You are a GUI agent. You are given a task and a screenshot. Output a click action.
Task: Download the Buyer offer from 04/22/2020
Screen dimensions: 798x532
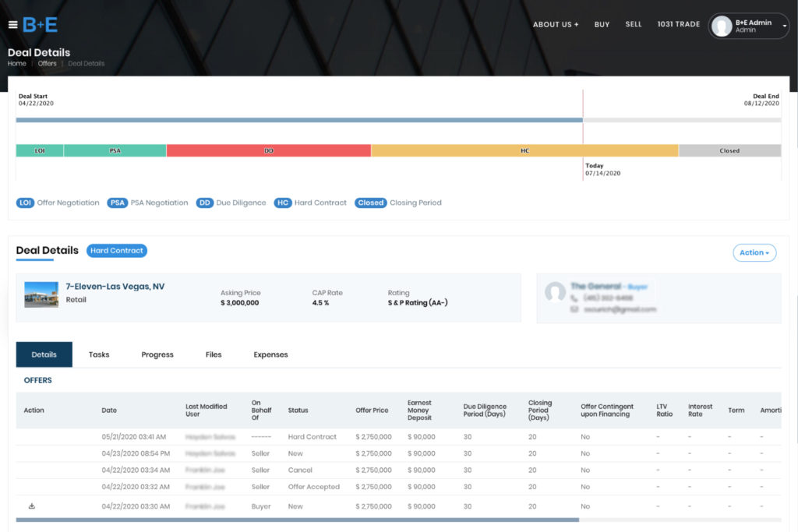(32, 506)
